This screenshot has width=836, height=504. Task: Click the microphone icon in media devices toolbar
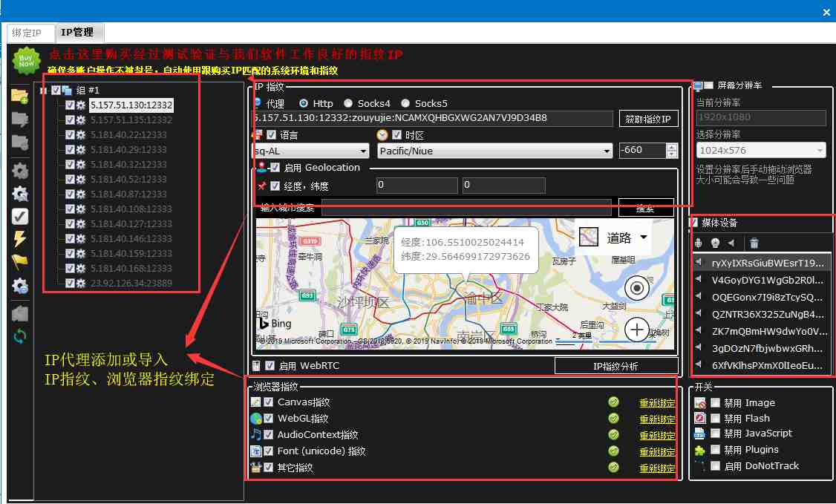[699, 243]
